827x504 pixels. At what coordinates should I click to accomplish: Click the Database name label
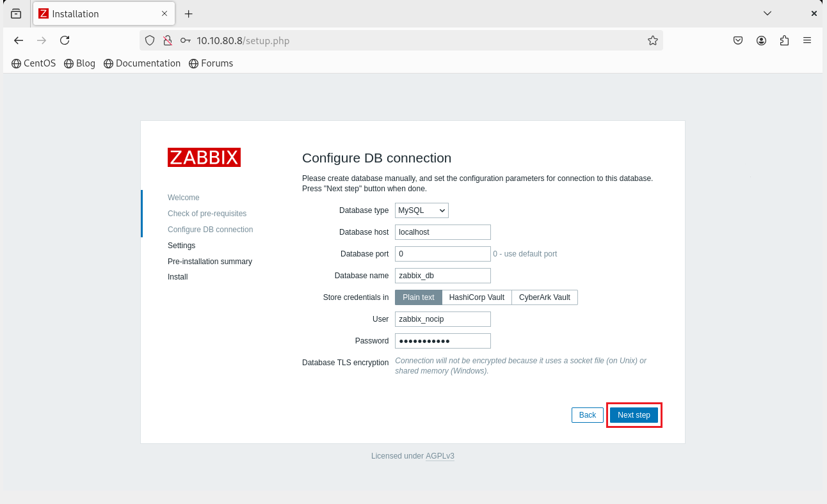coord(362,276)
